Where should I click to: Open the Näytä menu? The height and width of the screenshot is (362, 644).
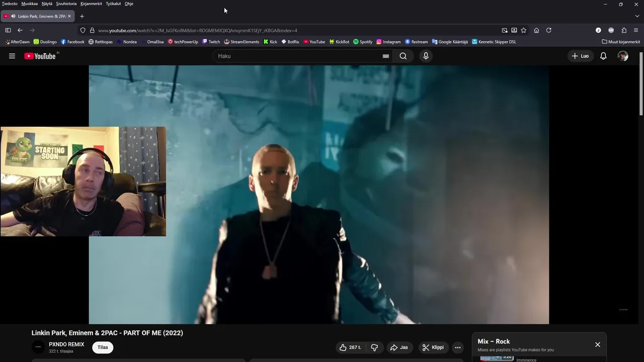click(x=47, y=4)
